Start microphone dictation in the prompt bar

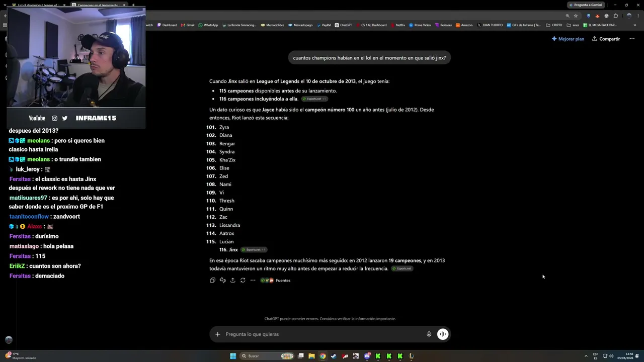[x=429, y=334]
